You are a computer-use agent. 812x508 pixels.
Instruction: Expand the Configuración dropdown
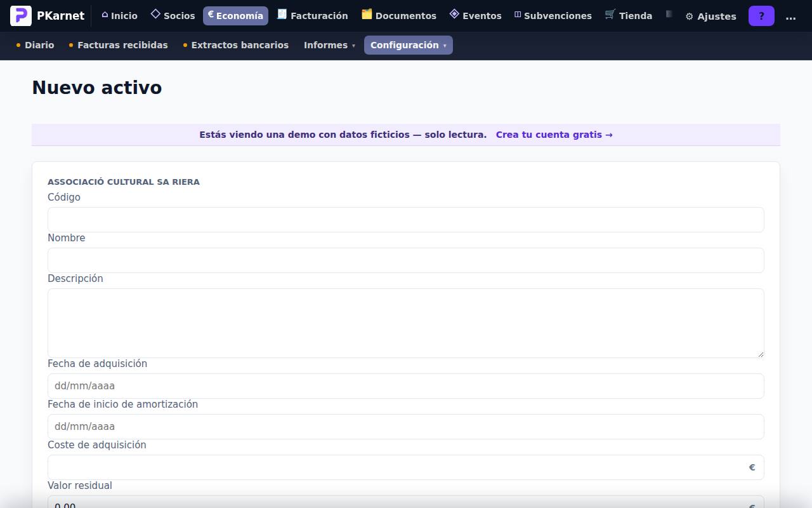[409, 45]
